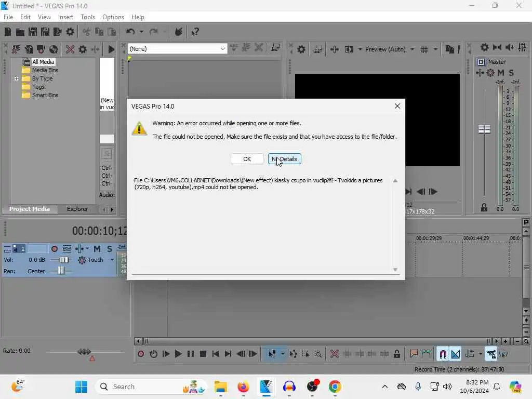Image resolution: width=532 pixels, height=399 pixels.
Task: Click the Overlays grid icon in preview
Action: [424, 49]
